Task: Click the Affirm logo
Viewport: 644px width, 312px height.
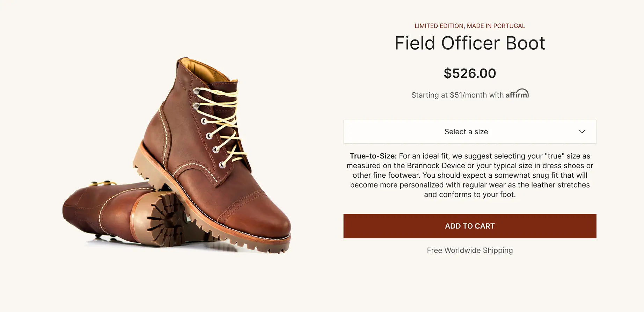Action: coord(517,94)
